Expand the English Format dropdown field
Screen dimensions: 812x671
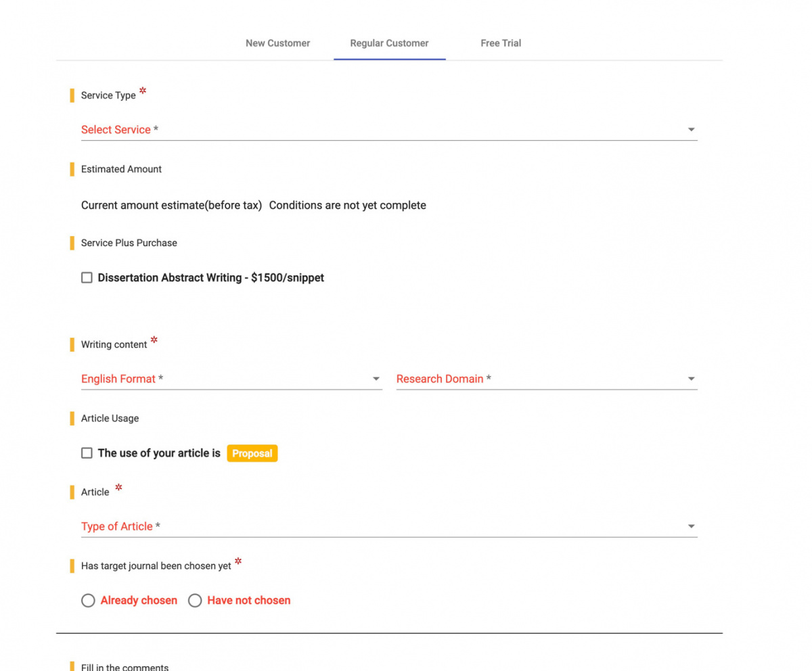click(x=231, y=379)
